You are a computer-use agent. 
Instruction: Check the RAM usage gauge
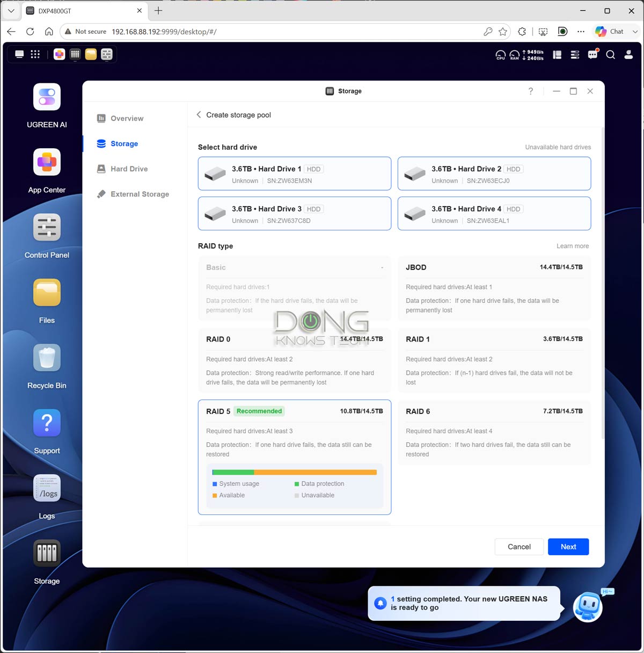pos(514,55)
